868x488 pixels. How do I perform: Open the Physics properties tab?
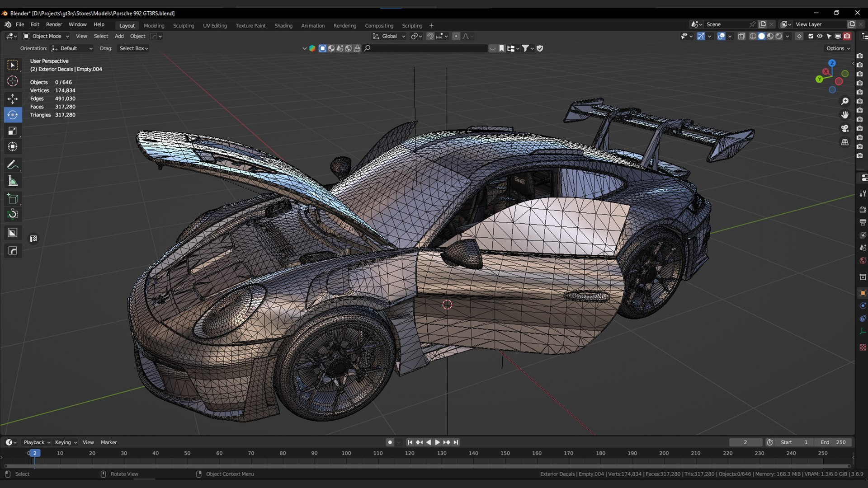tap(863, 306)
